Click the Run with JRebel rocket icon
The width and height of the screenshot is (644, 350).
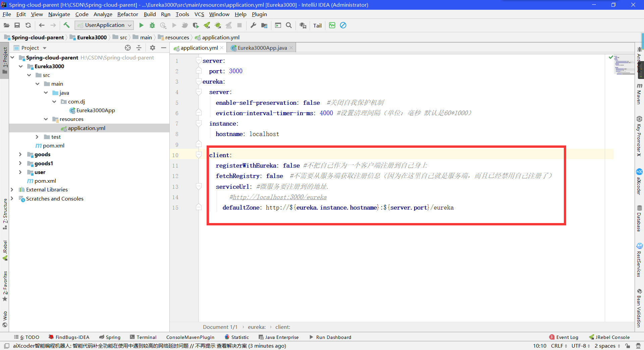207,25
